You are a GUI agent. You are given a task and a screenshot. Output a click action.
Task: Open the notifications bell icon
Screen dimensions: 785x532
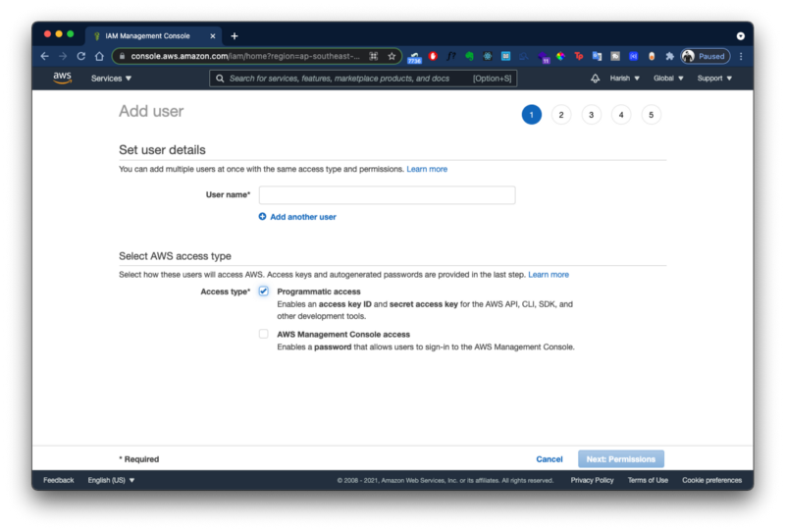(595, 79)
